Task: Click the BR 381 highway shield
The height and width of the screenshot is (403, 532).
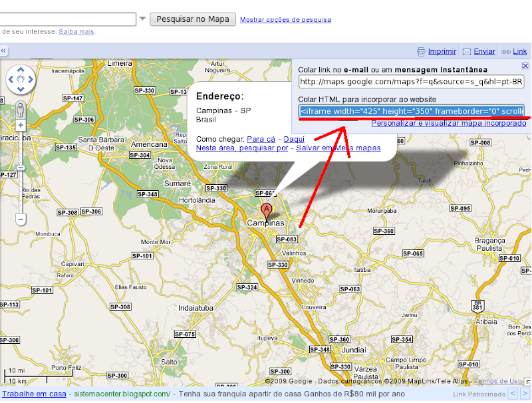Action: pos(477,306)
